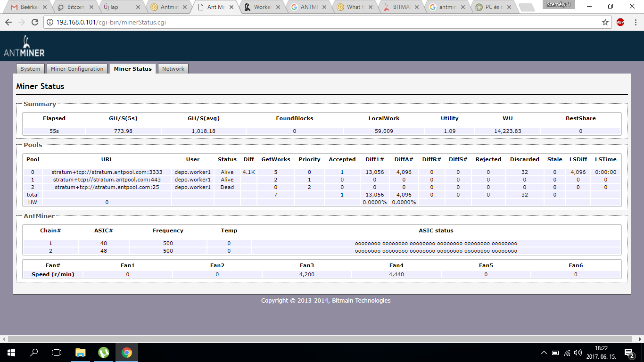Viewport: 644px width, 362px height.
Task: Click the BestShare column header
Action: (x=580, y=118)
